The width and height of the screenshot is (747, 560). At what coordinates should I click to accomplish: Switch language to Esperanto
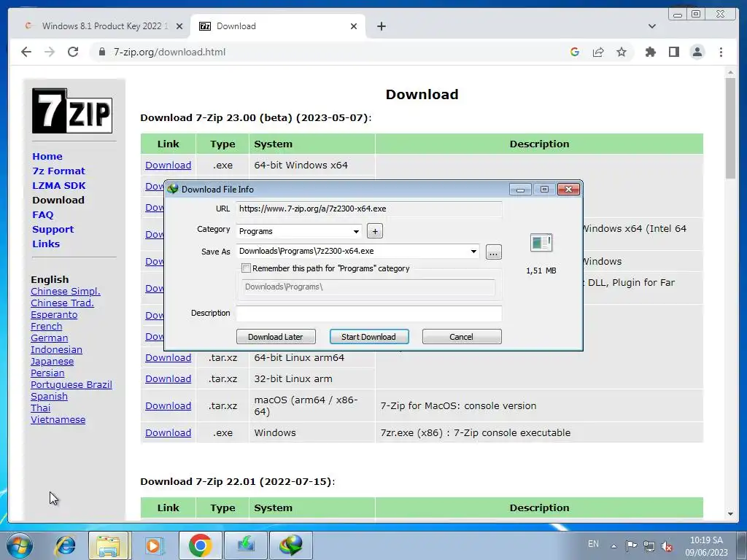pyautogui.click(x=54, y=315)
